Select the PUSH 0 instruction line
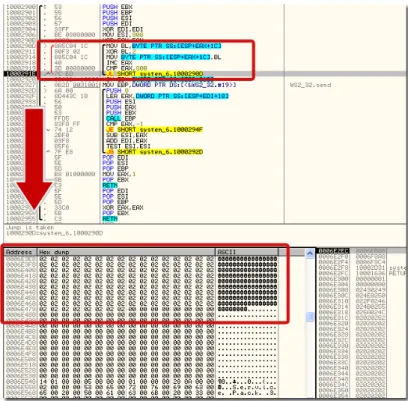408x401 pixels. coord(117,90)
